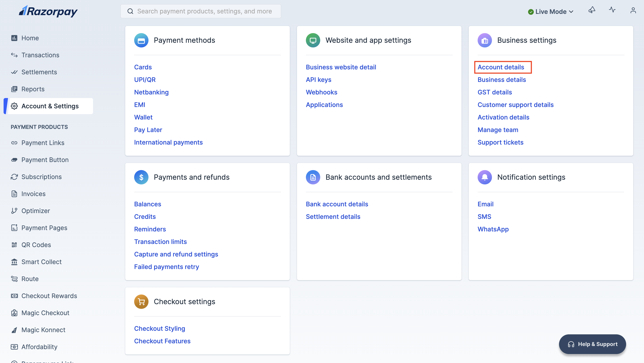Open the Manage team link
644x363 pixels.
click(498, 130)
